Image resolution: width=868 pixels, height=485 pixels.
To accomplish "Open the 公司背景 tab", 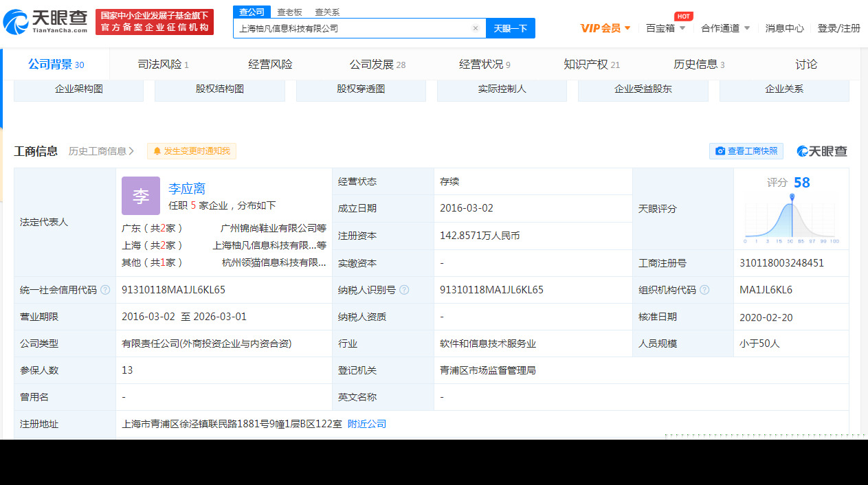I will point(56,65).
